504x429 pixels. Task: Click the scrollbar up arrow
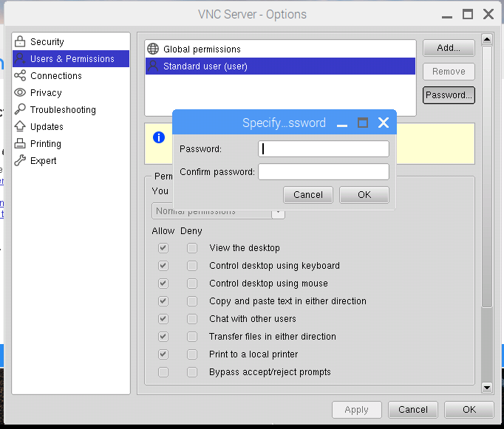click(x=487, y=39)
